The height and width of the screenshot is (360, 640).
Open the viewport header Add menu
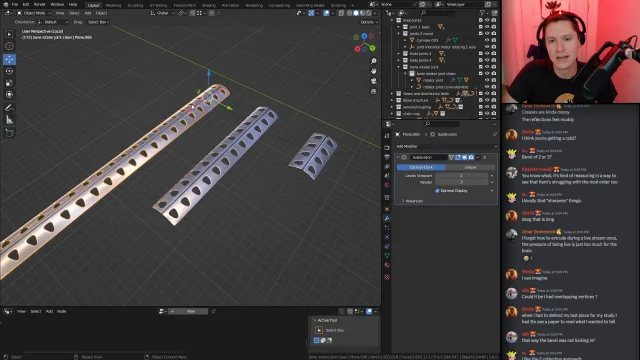pyautogui.click(x=88, y=13)
